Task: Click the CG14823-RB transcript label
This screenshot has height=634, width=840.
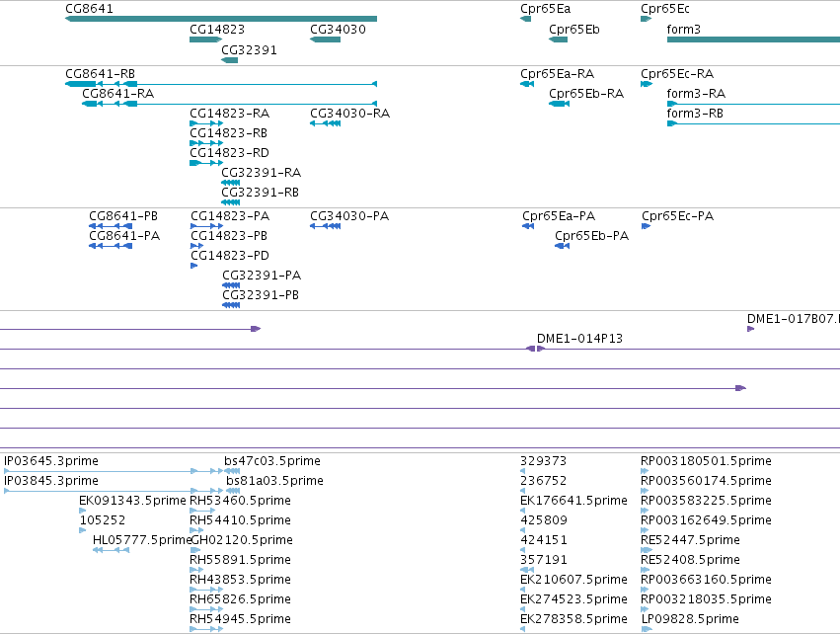Action: tap(228, 133)
